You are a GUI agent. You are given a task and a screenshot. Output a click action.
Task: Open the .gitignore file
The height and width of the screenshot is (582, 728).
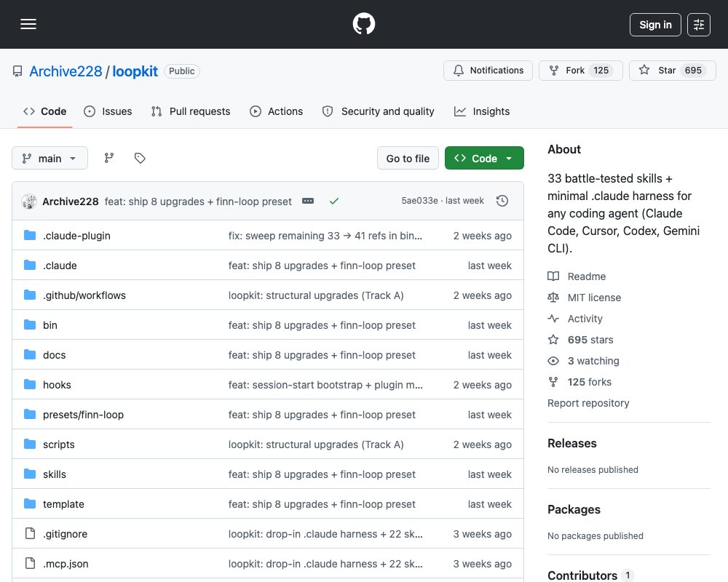(65, 534)
